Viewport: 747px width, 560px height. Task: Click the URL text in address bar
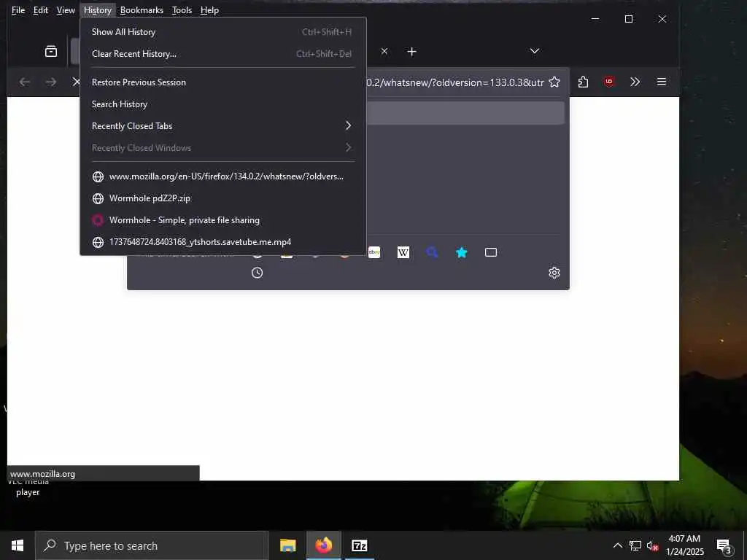(x=455, y=82)
